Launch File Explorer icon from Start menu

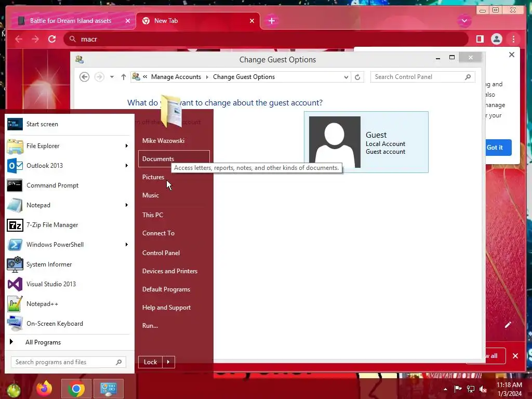(15, 146)
